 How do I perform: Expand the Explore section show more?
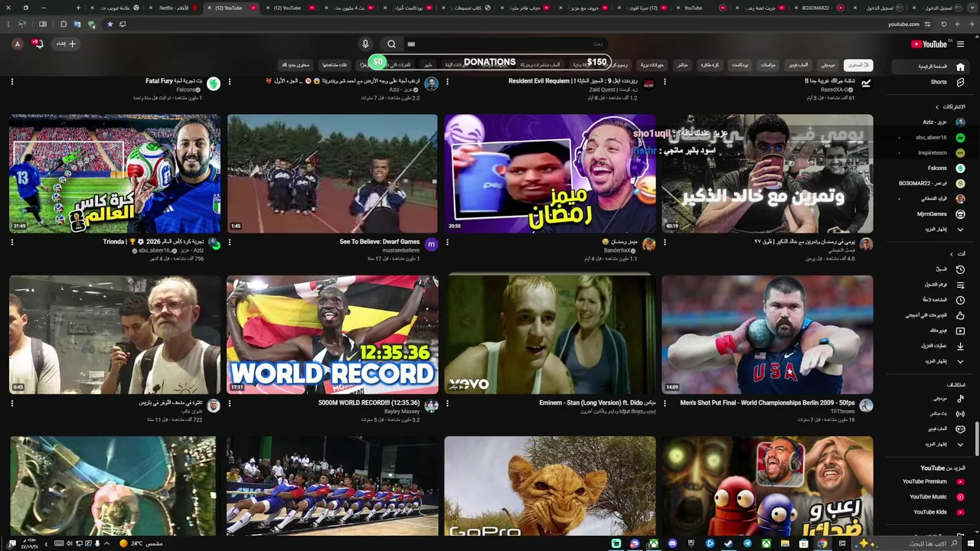tap(944, 444)
